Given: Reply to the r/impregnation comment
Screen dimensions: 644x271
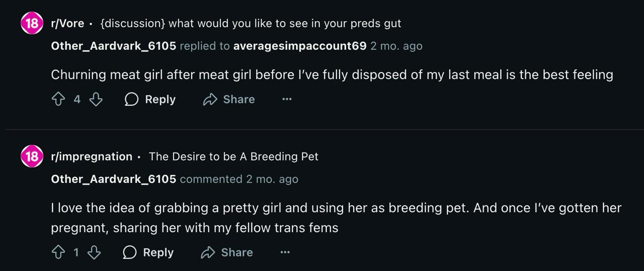Looking at the screenshot, I should (148, 252).
